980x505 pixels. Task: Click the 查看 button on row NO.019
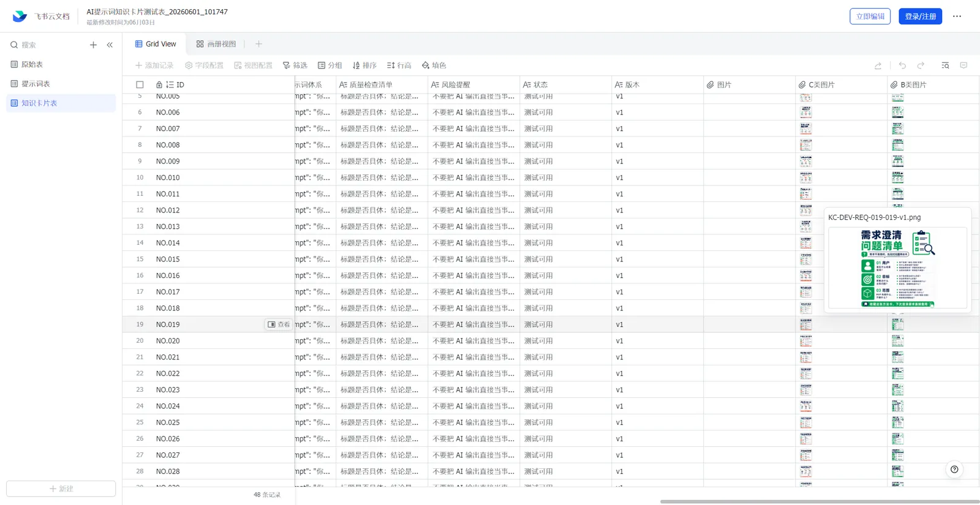pyautogui.click(x=279, y=324)
